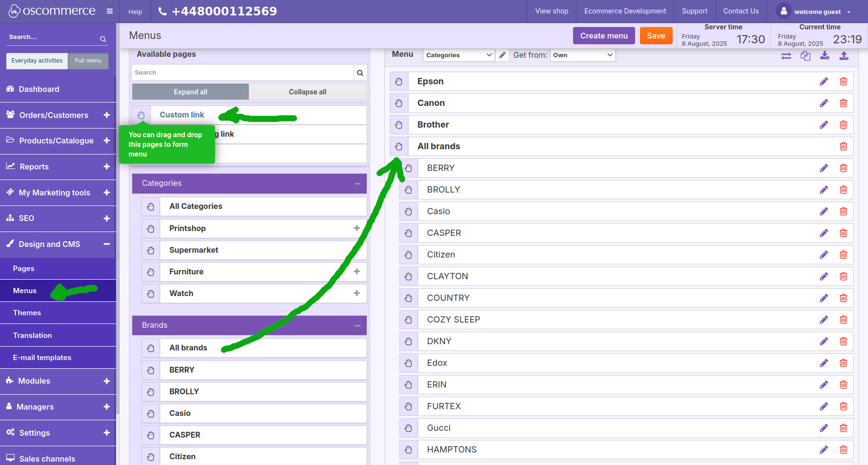
Task: Click the upload/export icon in the menu toolbar
Action: point(844,55)
